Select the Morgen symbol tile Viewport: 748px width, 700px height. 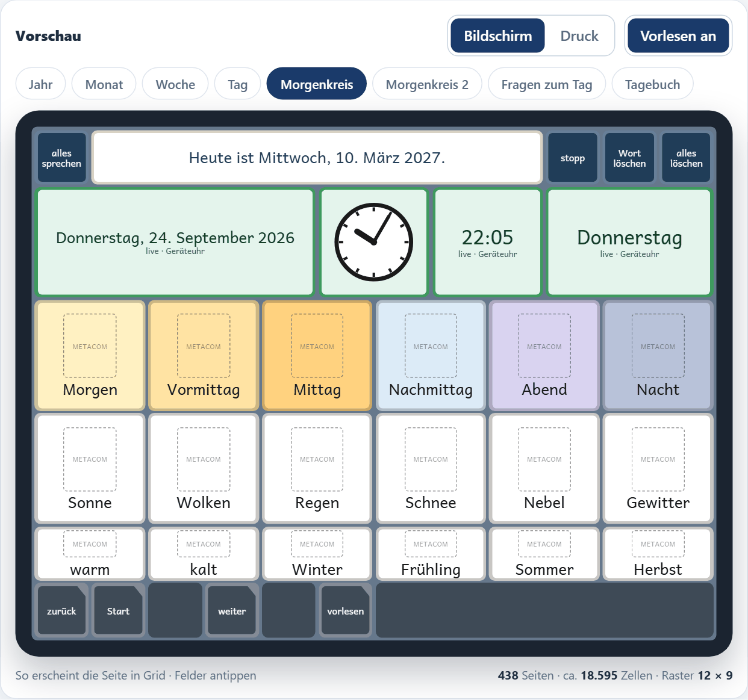pyautogui.click(x=90, y=356)
